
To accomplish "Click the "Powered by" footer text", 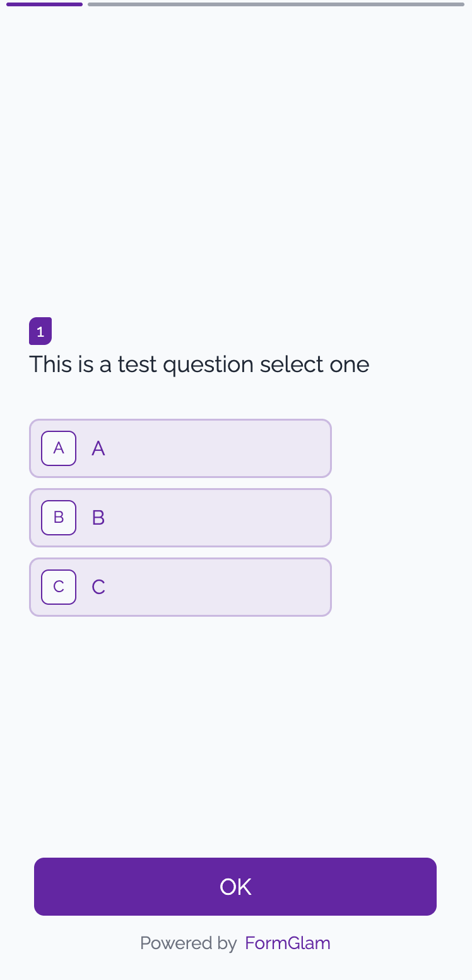I will pyautogui.click(x=188, y=943).
